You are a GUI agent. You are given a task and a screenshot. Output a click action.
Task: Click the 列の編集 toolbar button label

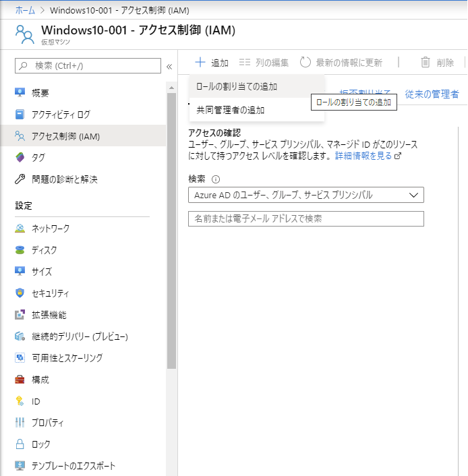272,63
